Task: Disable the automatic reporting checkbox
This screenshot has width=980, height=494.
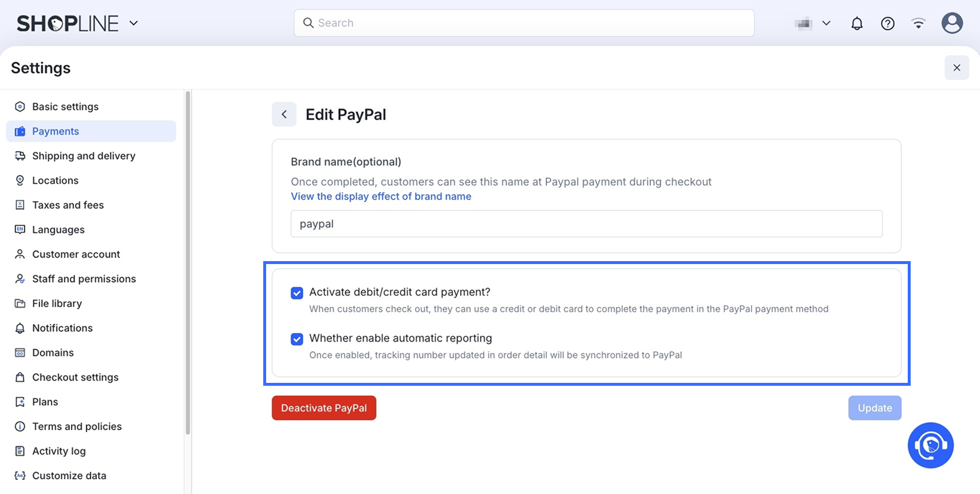Action: click(297, 339)
